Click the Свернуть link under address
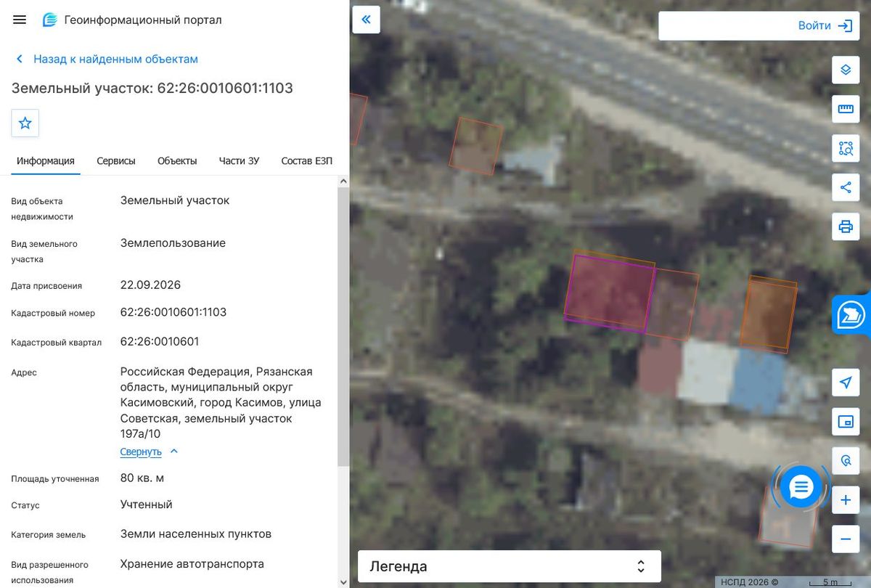Image resolution: width=871 pixels, height=588 pixels. coord(141,452)
